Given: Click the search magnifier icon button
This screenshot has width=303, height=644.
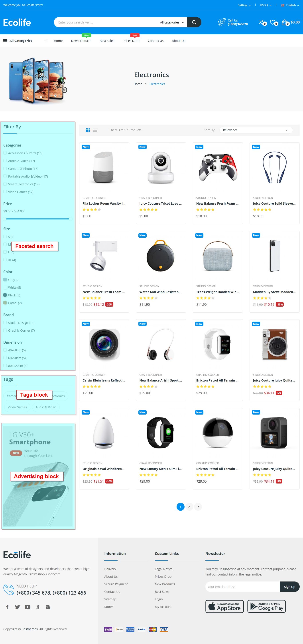Looking at the screenshot, I should point(194,22).
